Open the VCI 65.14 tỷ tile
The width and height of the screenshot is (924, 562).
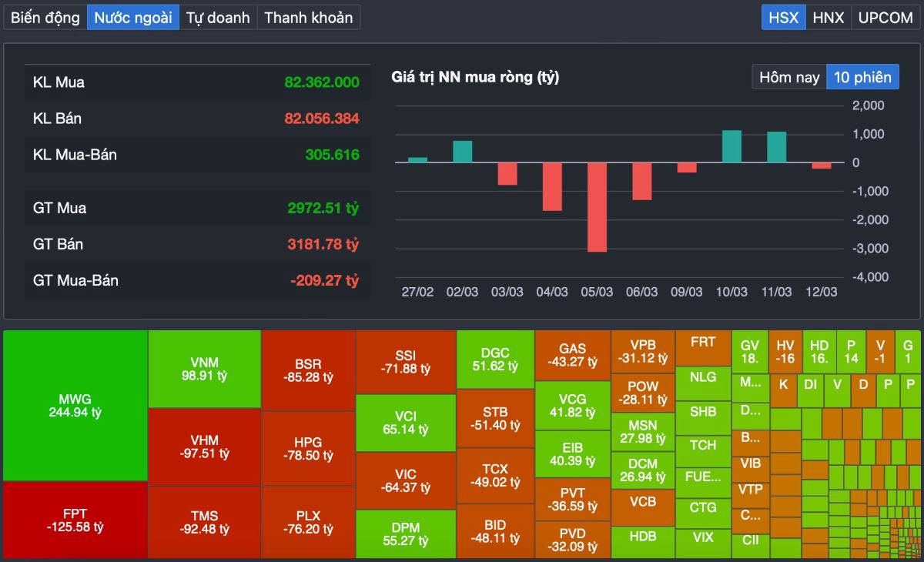coord(405,423)
